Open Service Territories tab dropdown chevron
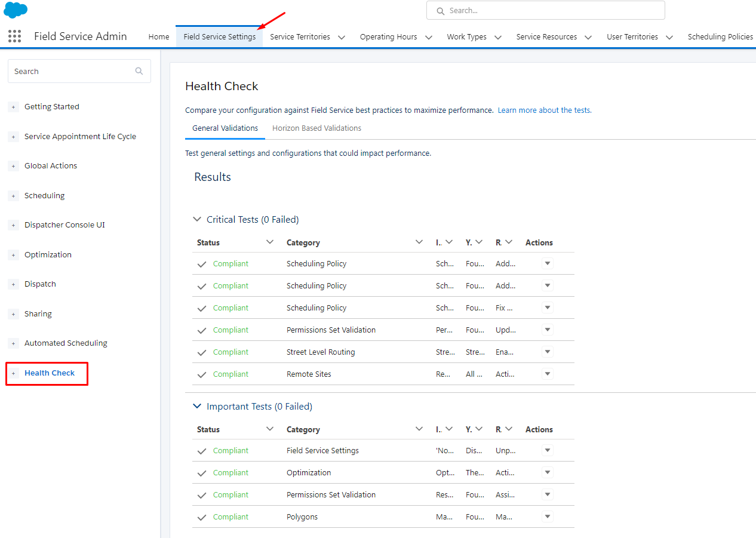This screenshot has height=538, width=756. (342, 37)
